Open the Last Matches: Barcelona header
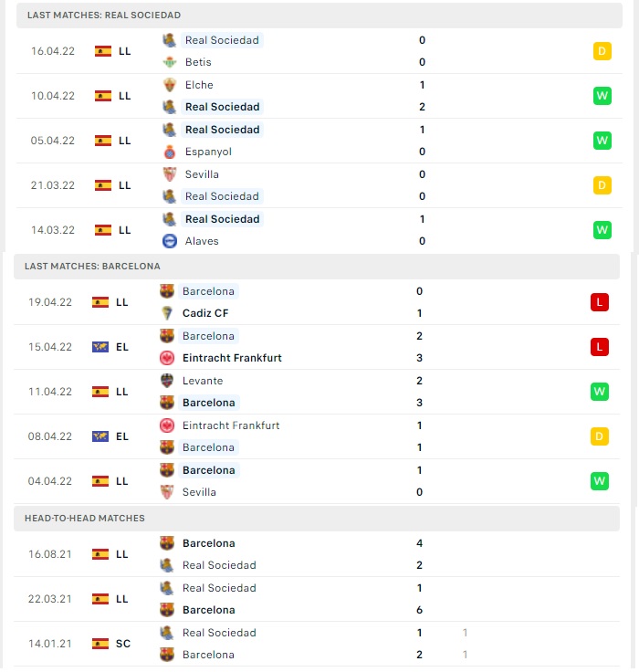 coord(317,267)
